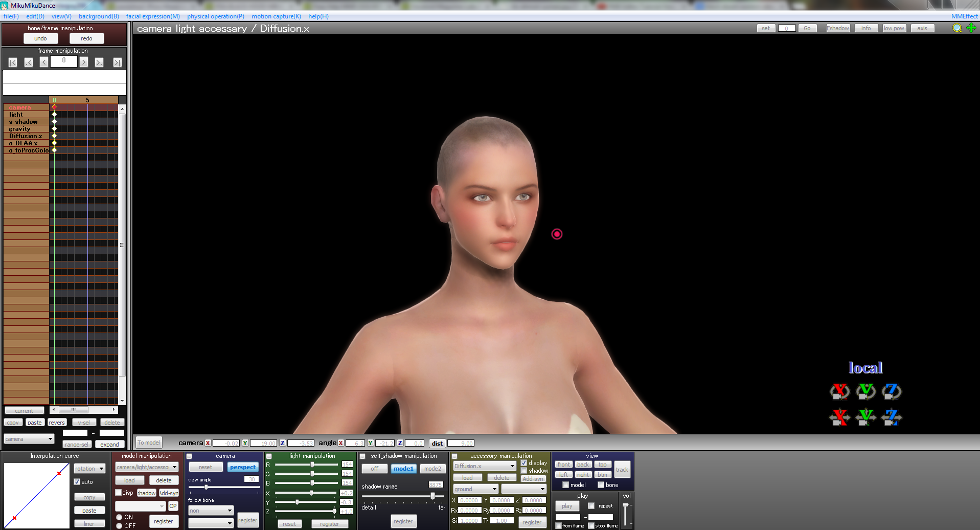Click the pink camera center marker
Screen dimensions: 980x530
click(x=557, y=234)
